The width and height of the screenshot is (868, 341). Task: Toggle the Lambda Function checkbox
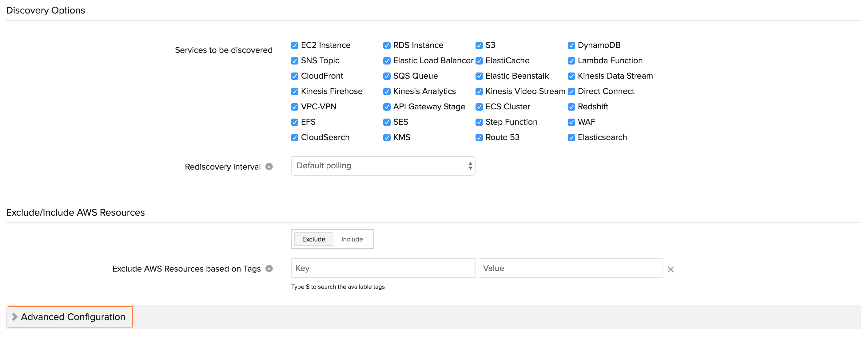571,61
